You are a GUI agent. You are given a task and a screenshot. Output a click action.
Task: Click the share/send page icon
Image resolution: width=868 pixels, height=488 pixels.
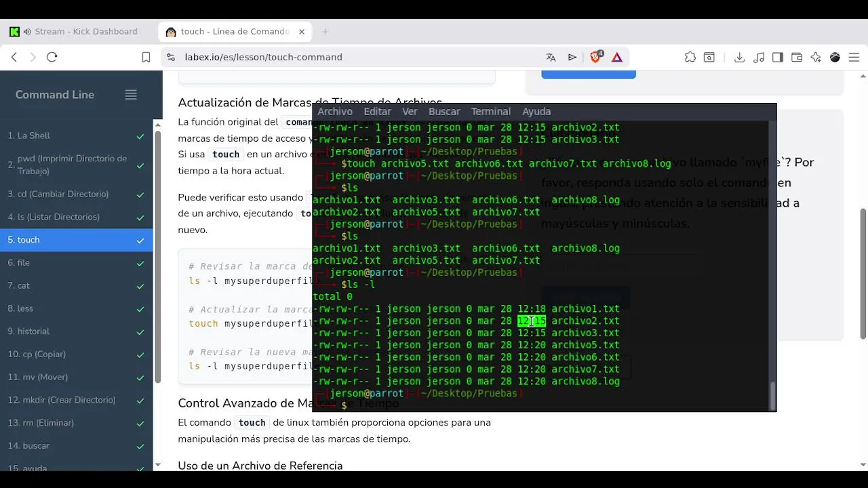tap(572, 58)
